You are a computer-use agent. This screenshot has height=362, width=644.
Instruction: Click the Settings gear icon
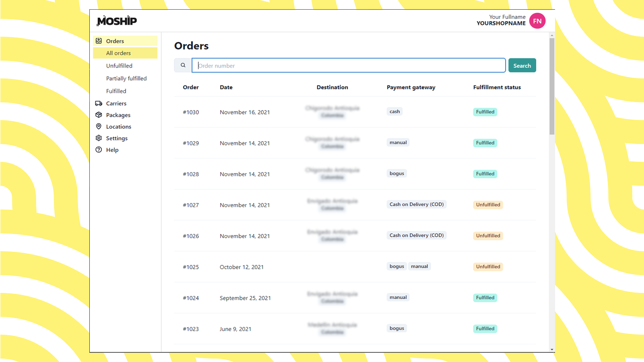pos(99,138)
